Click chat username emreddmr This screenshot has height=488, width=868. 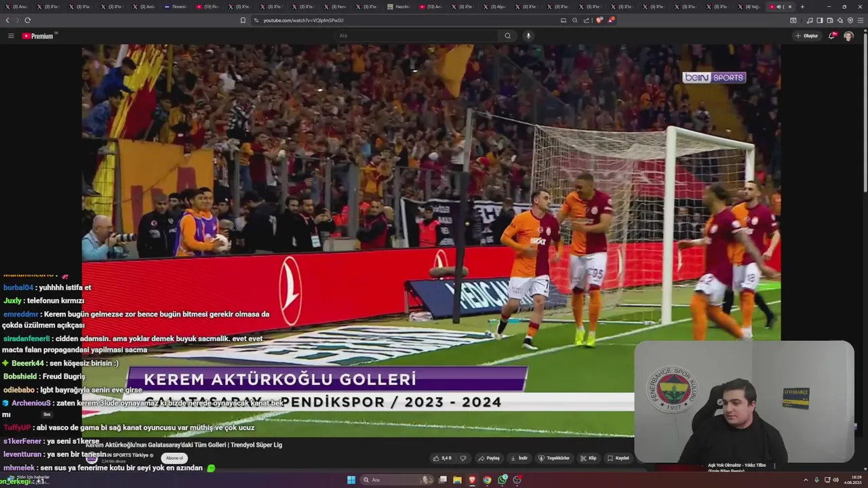tap(20, 314)
